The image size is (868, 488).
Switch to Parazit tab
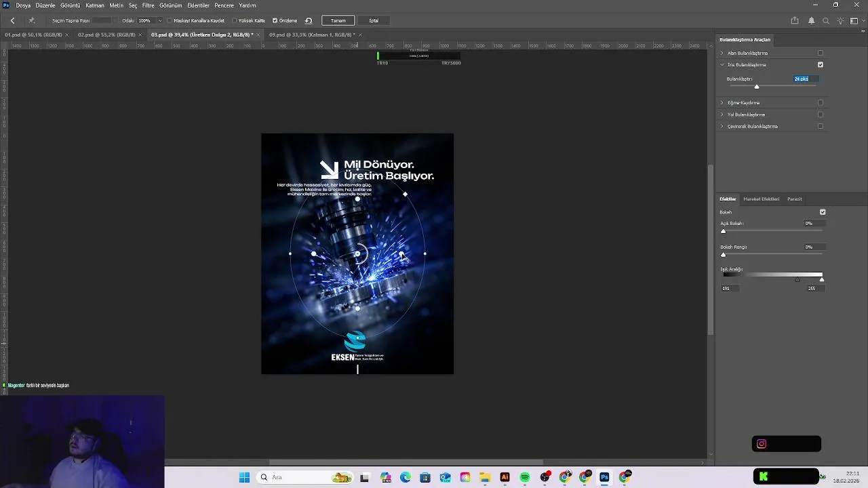[794, 199]
